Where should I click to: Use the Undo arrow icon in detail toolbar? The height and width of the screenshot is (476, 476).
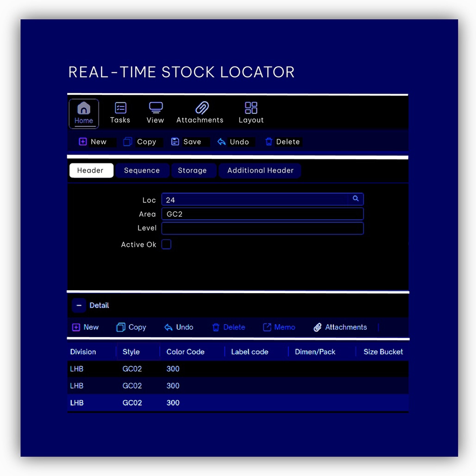(168, 327)
